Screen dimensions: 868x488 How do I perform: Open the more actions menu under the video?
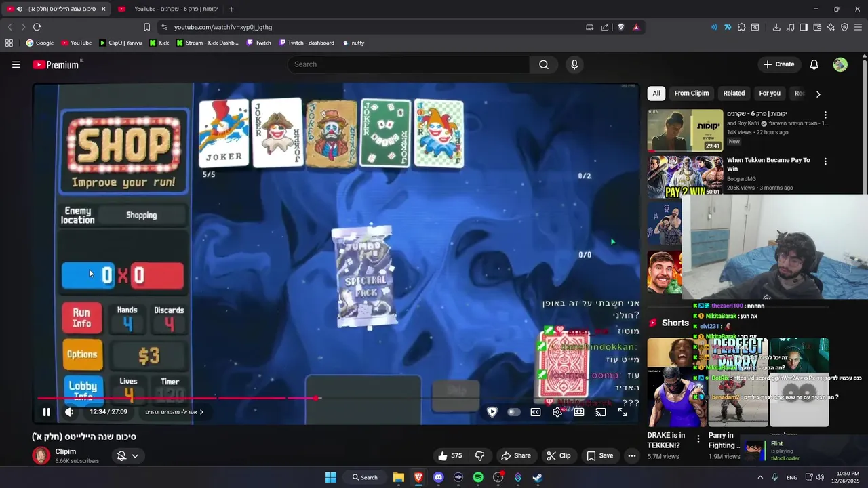pos(632,455)
